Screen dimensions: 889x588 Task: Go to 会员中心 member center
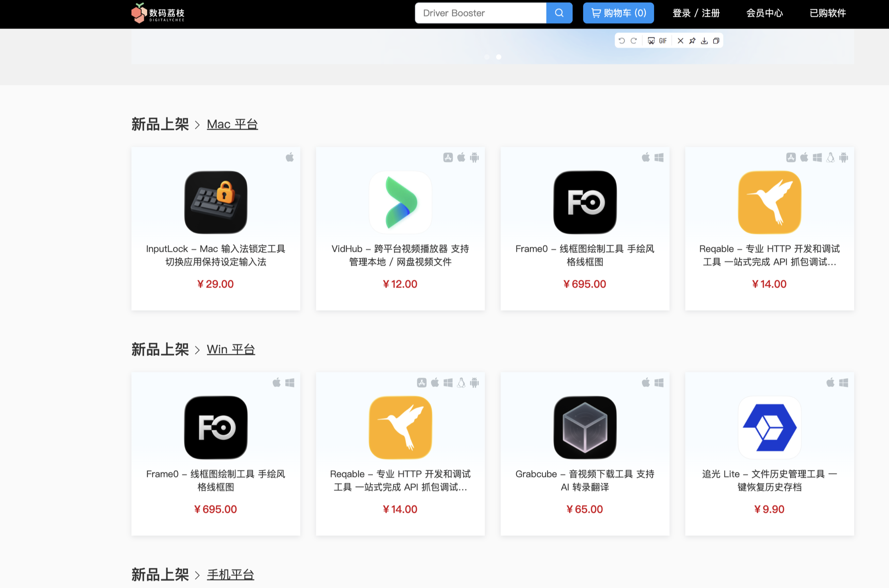point(764,13)
